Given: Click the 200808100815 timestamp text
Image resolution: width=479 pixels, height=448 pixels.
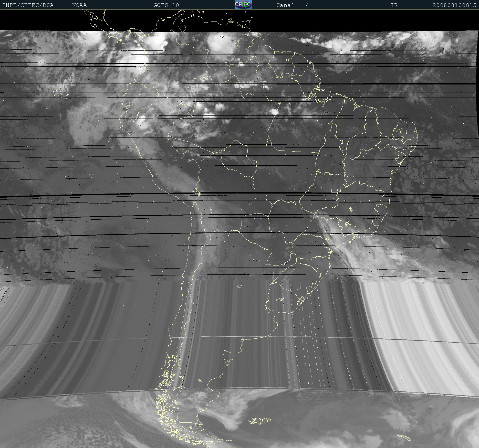Looking at the screenshot, I should (454, 5).
